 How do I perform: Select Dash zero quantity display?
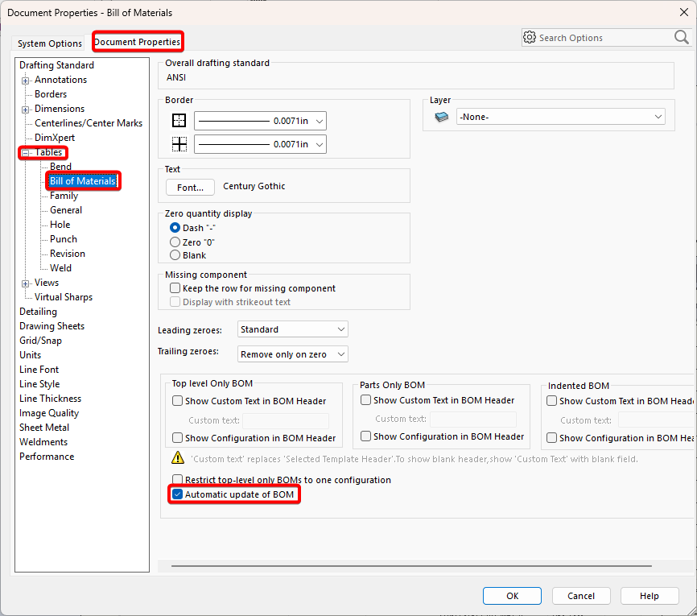pyautogui.click(x=175, y=228)
